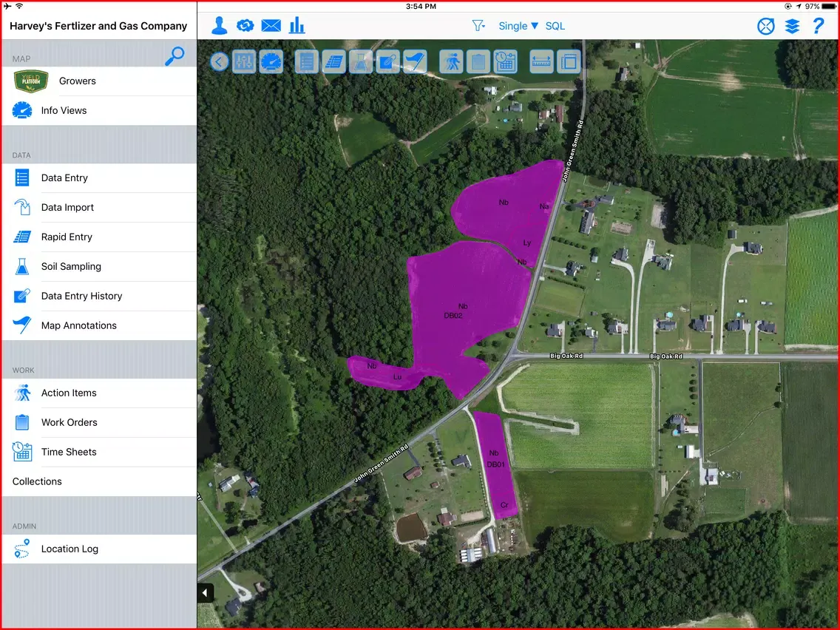This screenshot has height=630, width=840.
Task: Select Action Items walker tool on map
Action: (451, 62)
